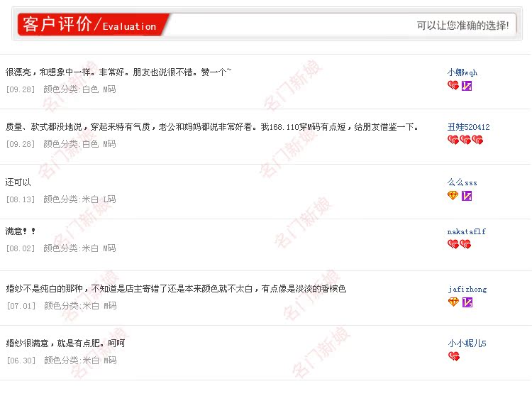532x401 pixels.
Task: Open reviewer profile 丑娃520412
Action: tap(469, 127)
